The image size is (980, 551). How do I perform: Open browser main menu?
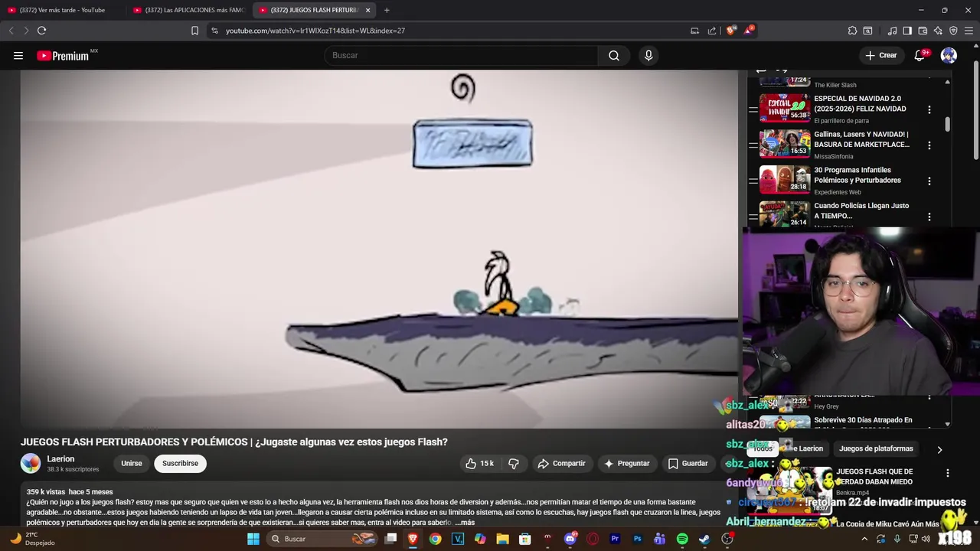click(x=969, y=31)
